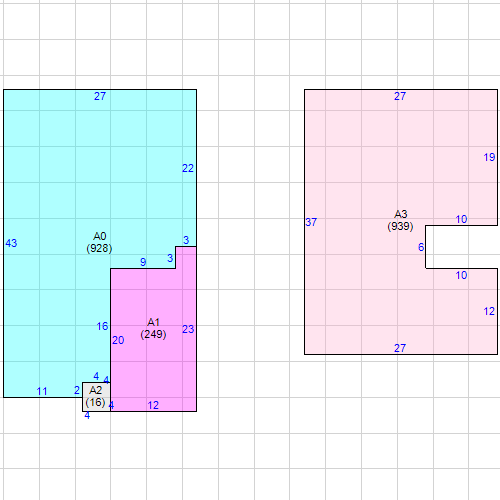Click the A1 area value (249)

click(153, 334)
